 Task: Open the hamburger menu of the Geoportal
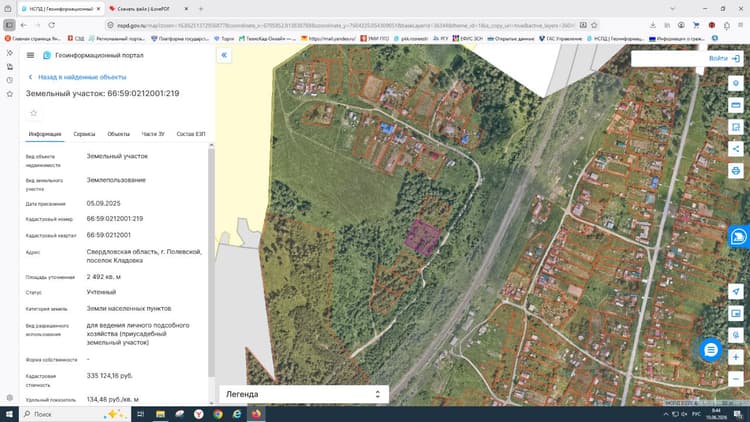click(x=30, y=56)
